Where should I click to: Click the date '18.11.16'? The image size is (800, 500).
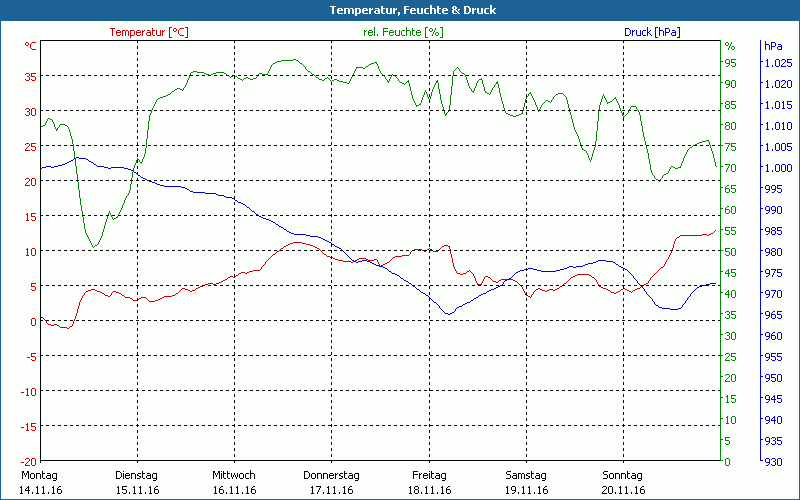[429, 490]
